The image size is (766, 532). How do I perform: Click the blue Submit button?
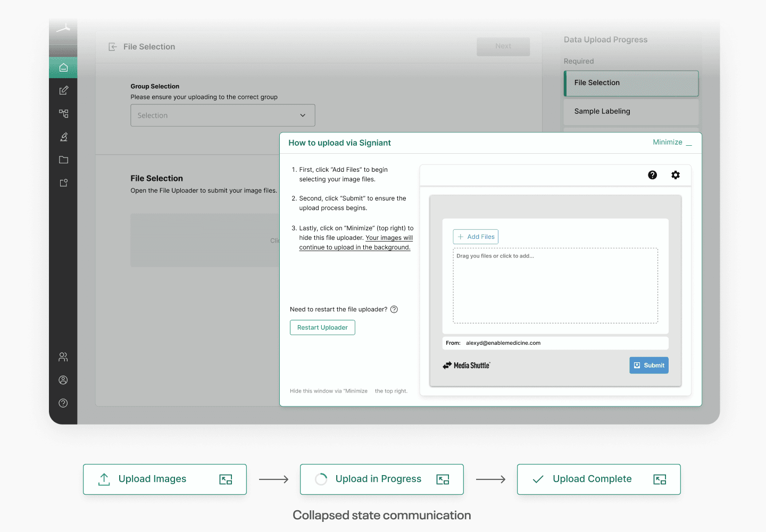coord(649,365)
